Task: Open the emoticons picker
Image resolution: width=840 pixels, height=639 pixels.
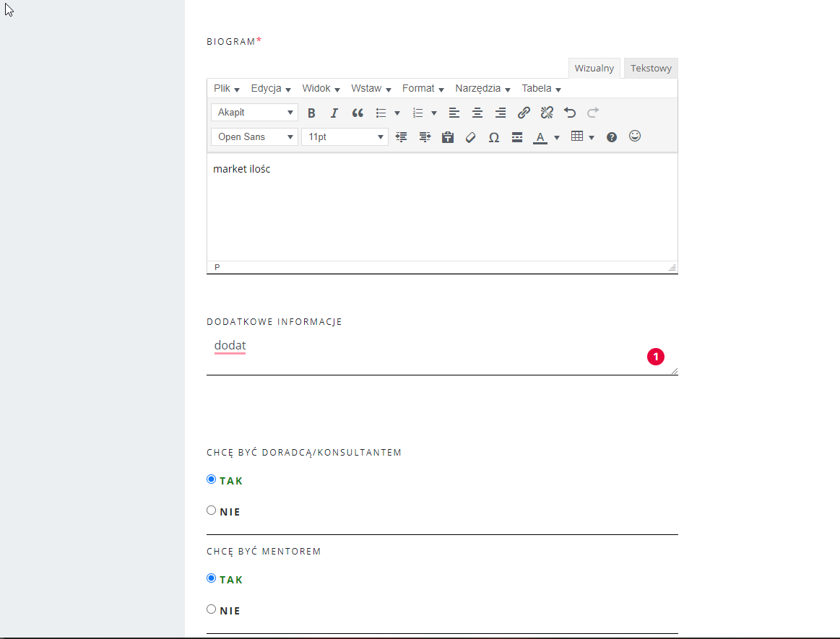Action: [635, 136]
